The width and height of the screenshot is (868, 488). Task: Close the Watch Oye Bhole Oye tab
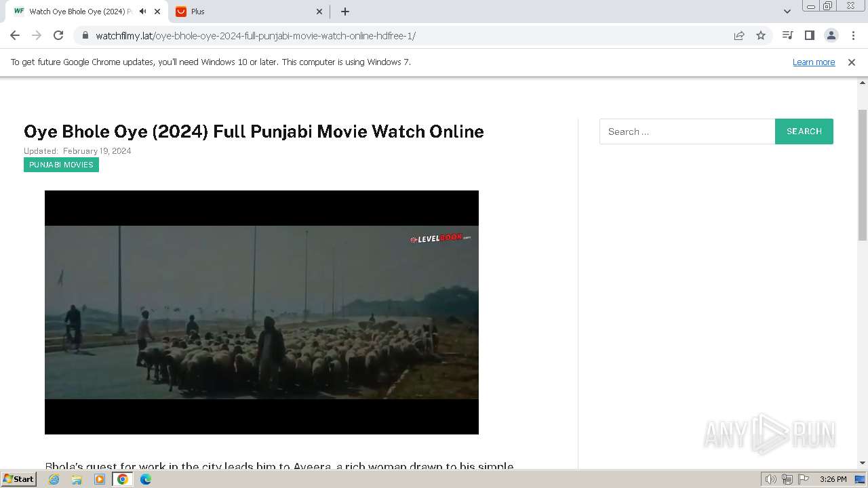pyautogui.click(x=158, y=12)
